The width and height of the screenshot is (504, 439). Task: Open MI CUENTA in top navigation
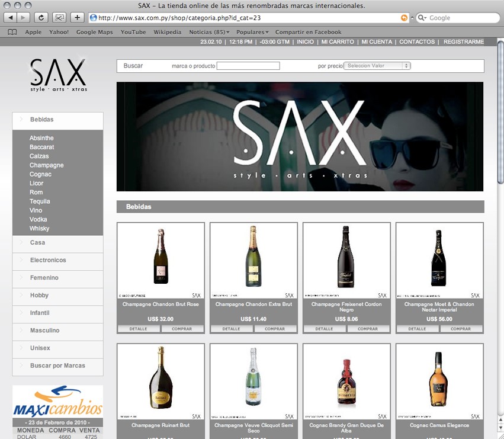[377, 42]
